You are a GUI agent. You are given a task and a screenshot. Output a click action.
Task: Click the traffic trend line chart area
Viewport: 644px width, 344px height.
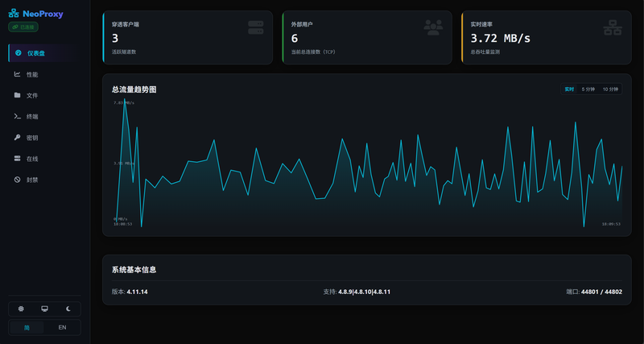[367, 164]
